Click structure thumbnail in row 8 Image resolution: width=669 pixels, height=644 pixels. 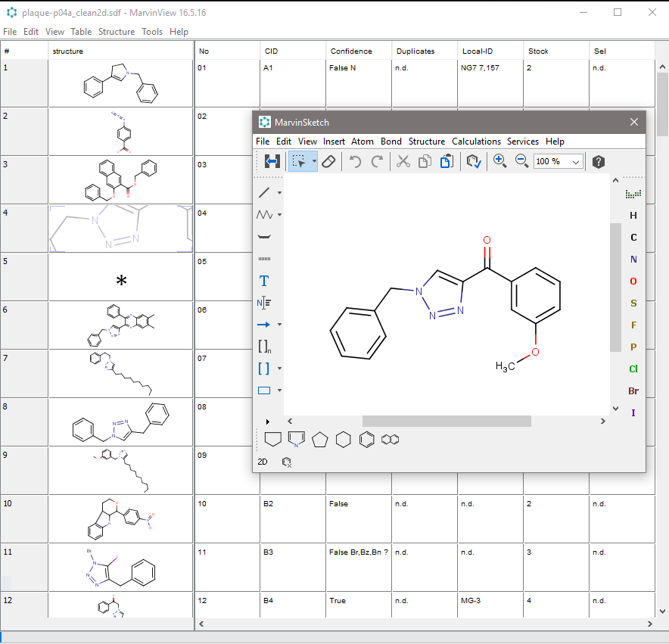tap(121, 422)
